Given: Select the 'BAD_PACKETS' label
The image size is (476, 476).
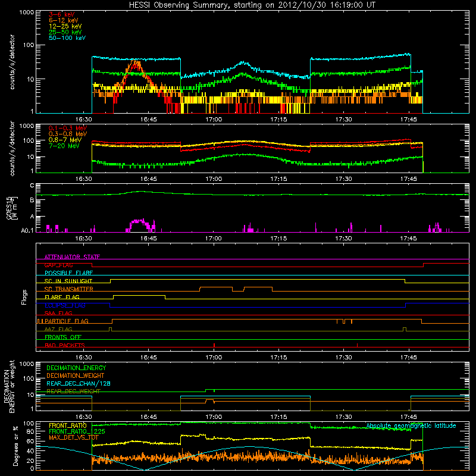Looking at the screenshot, I should pyautogui.click(x=65, y=345).
